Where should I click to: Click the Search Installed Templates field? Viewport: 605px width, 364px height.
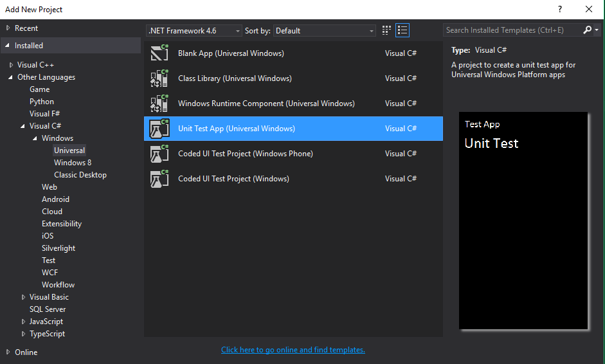pos(512,30)
